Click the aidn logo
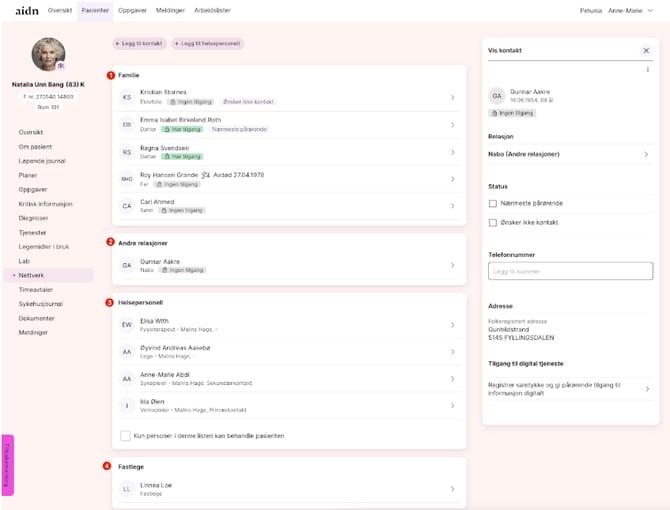670x510 pixels. (x=27, y=9)
